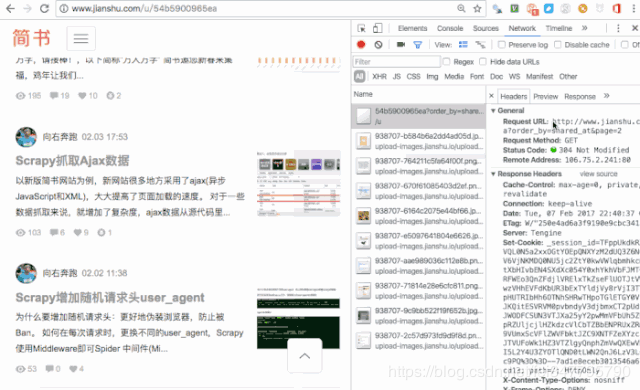640x390 pixels.
Task: Enable the Disable cache checkbox
Action: pyautogui.click(x=558, y=44)
